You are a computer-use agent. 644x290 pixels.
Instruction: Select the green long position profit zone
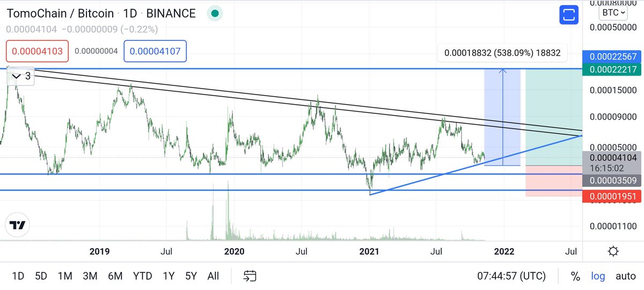554,117
